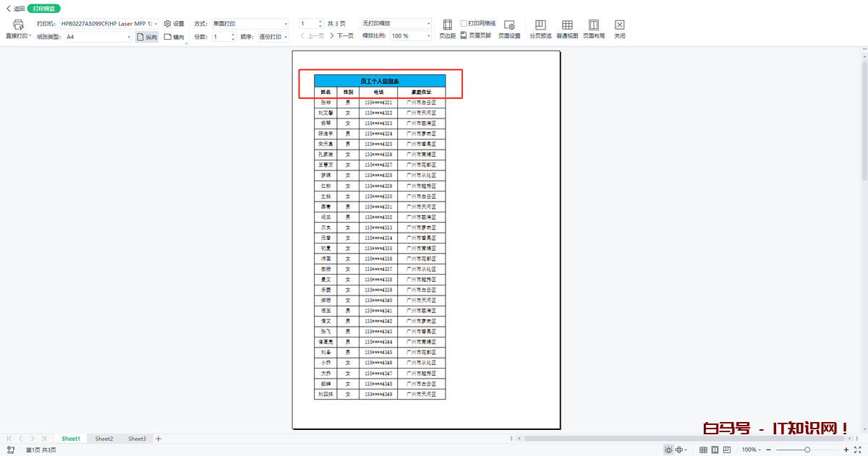
Task: Switch to 普通视图 normal view
Action: (567, 29)
